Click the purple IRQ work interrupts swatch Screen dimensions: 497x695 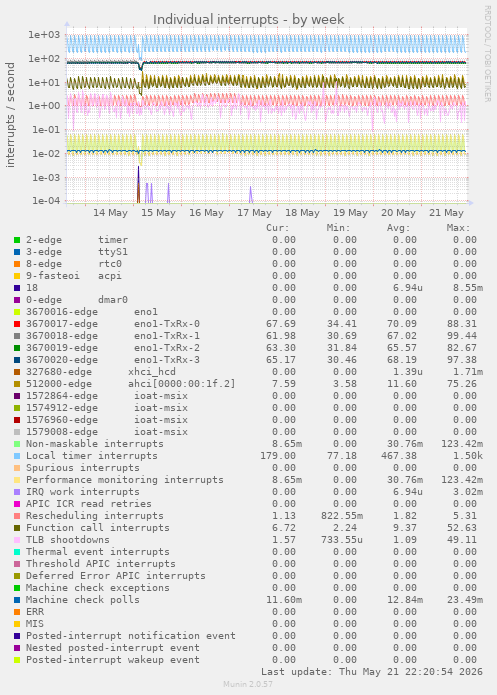[x=17, y=492]
